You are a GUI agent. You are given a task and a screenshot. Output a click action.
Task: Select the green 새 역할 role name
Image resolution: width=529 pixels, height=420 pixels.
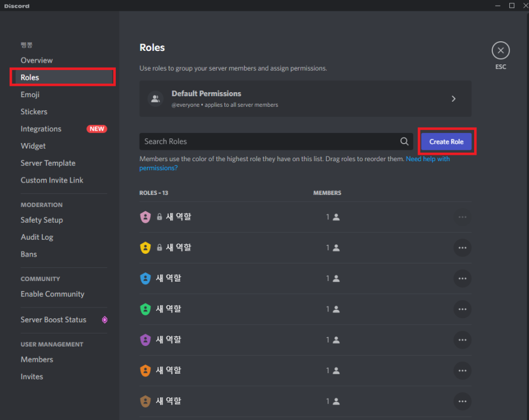coord(168,309)
